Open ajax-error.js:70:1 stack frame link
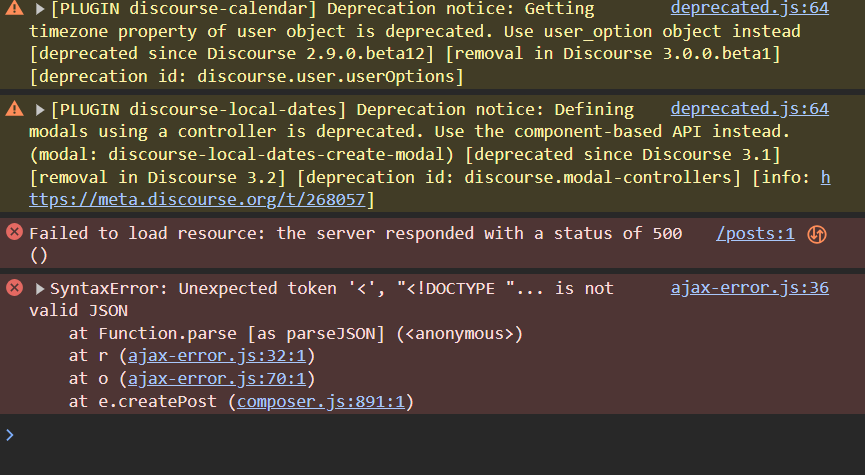The width and height of the screenshot is (865, 475). coord(217,378)
